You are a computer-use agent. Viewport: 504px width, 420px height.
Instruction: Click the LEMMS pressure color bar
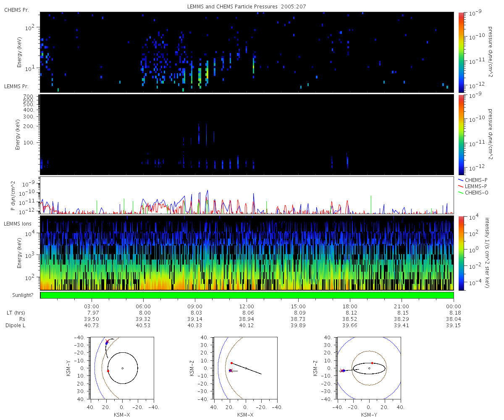point(461,135)
